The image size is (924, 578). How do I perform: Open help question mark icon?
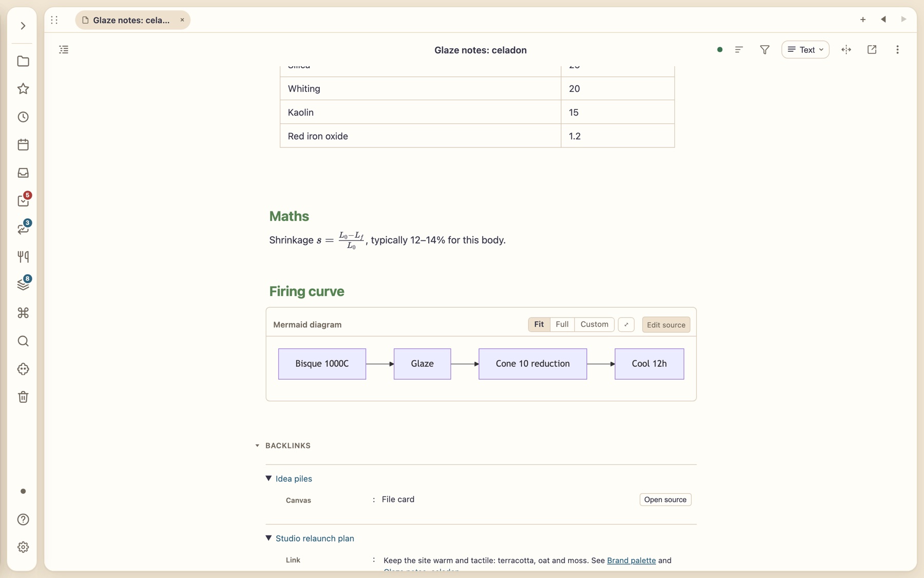(x=23, y=519)
